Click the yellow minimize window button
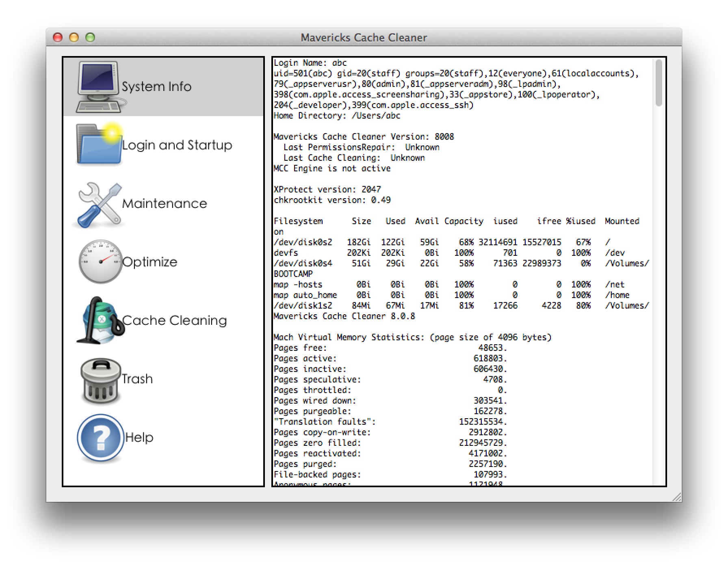Viewport: 728px width, 566px height. pos(74,37)
